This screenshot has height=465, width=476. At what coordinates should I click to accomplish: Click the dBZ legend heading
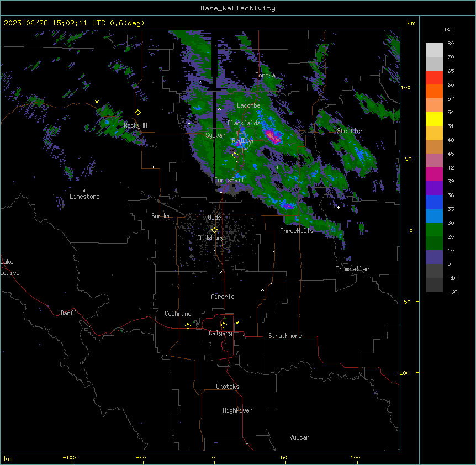(447, 30)
